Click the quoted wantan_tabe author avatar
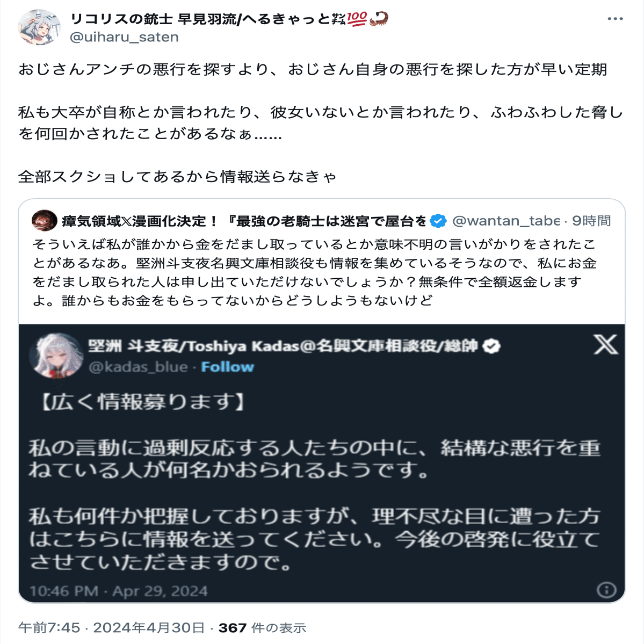The height and width of the screenshot is (644, 644). 44,221
